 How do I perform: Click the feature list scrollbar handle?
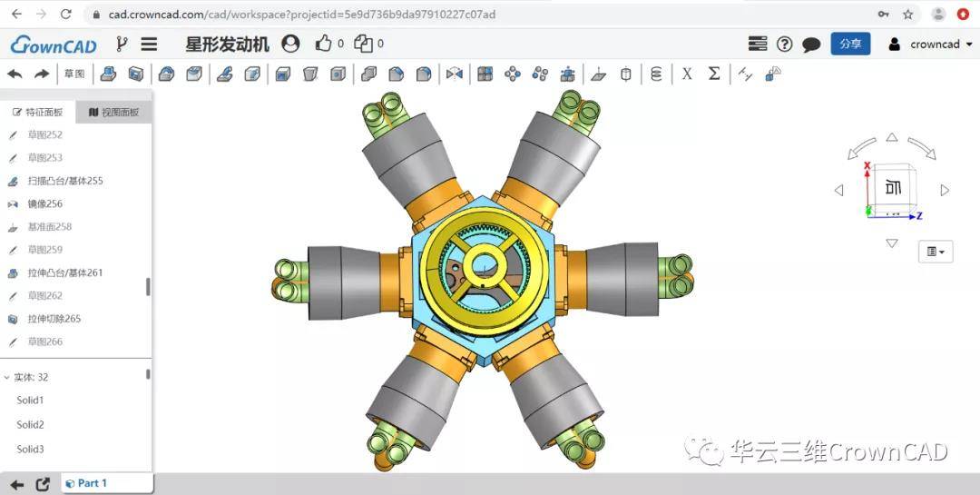pos(148,287)
